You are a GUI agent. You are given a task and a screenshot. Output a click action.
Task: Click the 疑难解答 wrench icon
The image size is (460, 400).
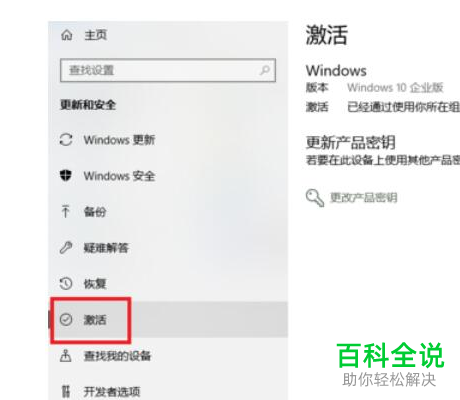(x=66, y=248)
